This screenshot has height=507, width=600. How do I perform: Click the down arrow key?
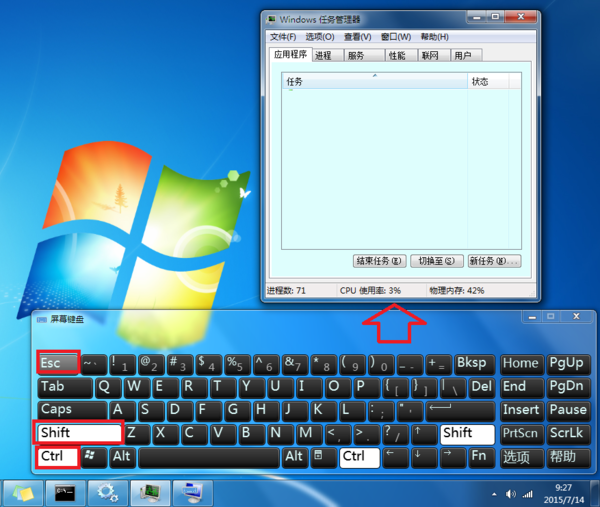tap(424, 457)
